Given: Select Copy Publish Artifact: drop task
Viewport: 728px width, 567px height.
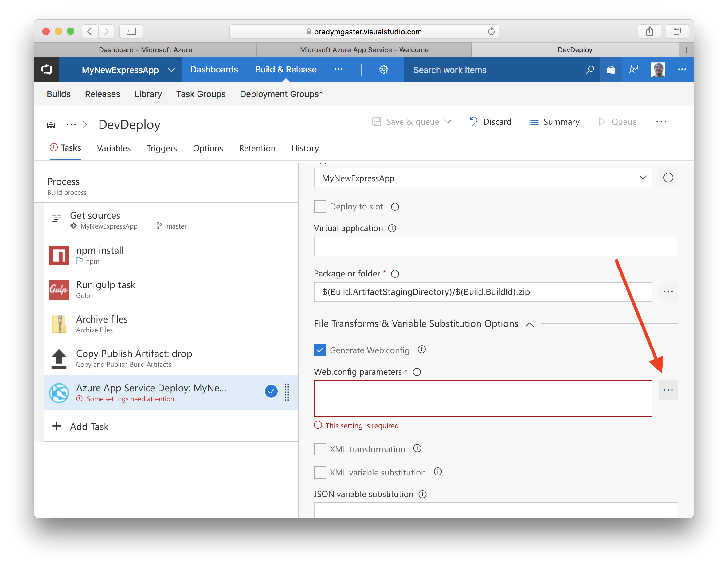Looking at the screenshot, I should point(171,358).
